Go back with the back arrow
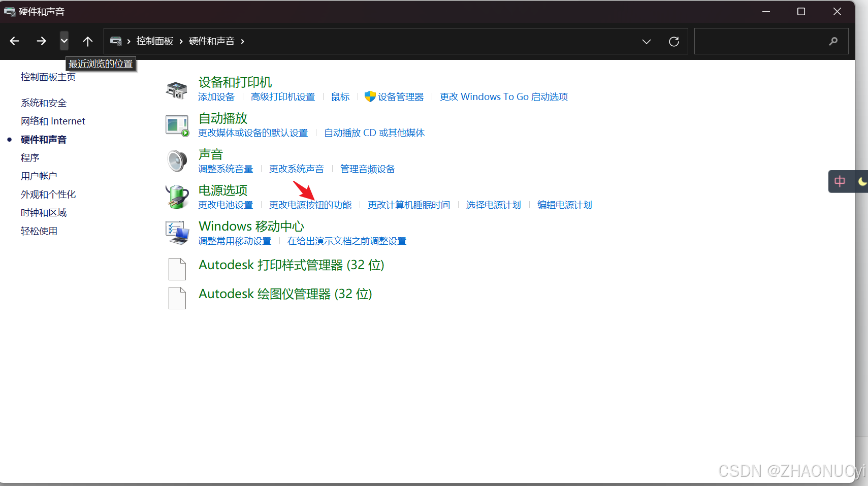The image size is (868, 486). [x=15, y=41]
